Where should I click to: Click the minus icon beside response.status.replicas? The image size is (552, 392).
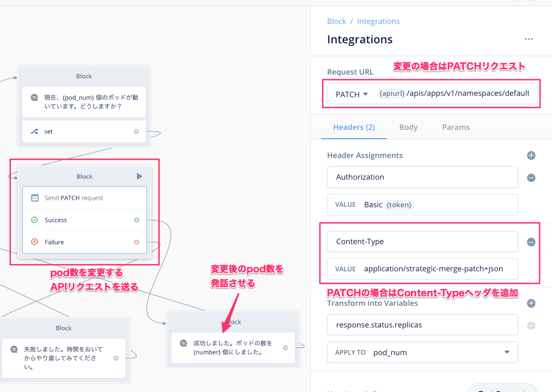pos(531,326)
